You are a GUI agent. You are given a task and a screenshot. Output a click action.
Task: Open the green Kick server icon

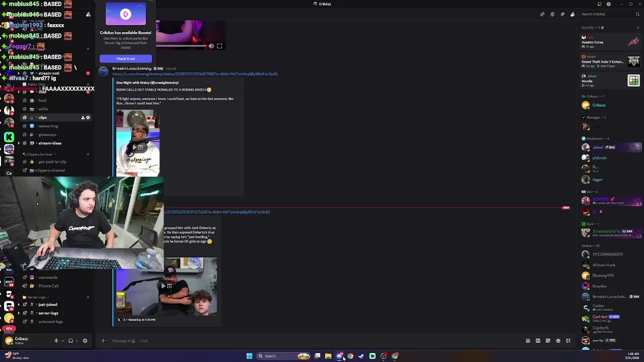coord(9,137)
